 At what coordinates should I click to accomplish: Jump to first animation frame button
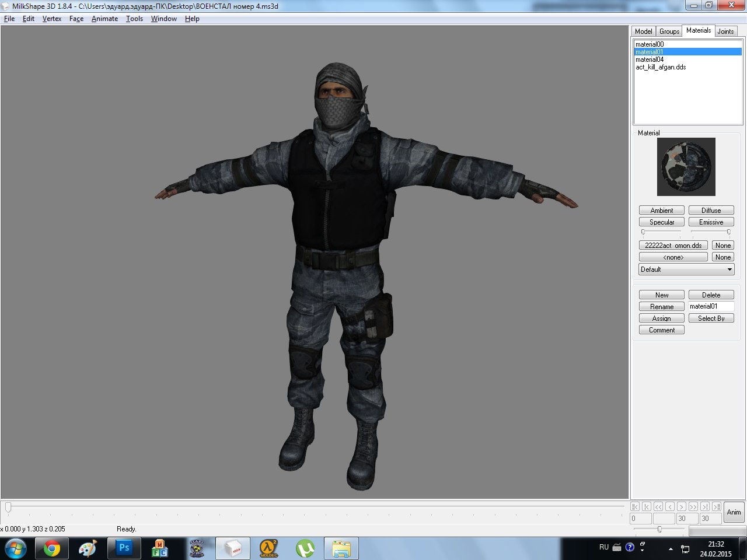(635, 506)
